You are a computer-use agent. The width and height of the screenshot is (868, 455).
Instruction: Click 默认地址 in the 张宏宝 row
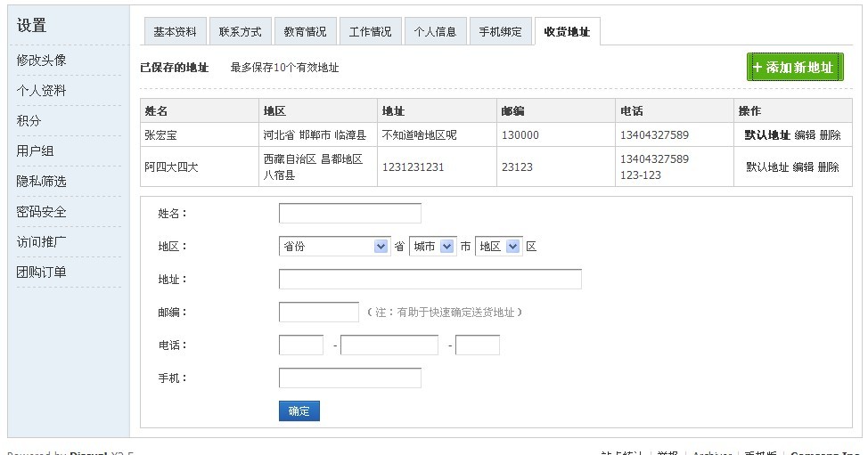[x=767, y=134]
